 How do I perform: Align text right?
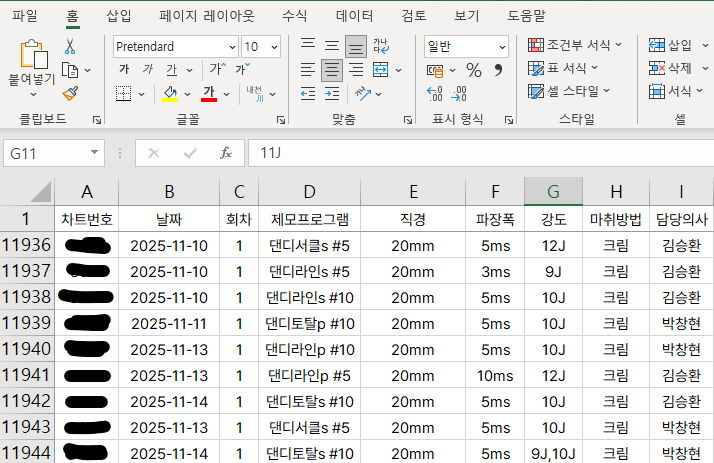coord(356,70)
